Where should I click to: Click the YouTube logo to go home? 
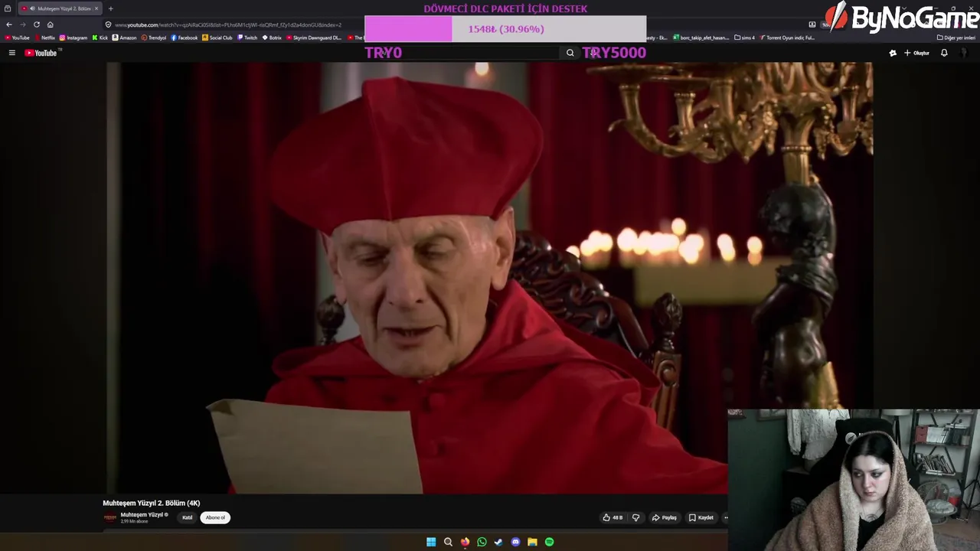tap(41, 53)
